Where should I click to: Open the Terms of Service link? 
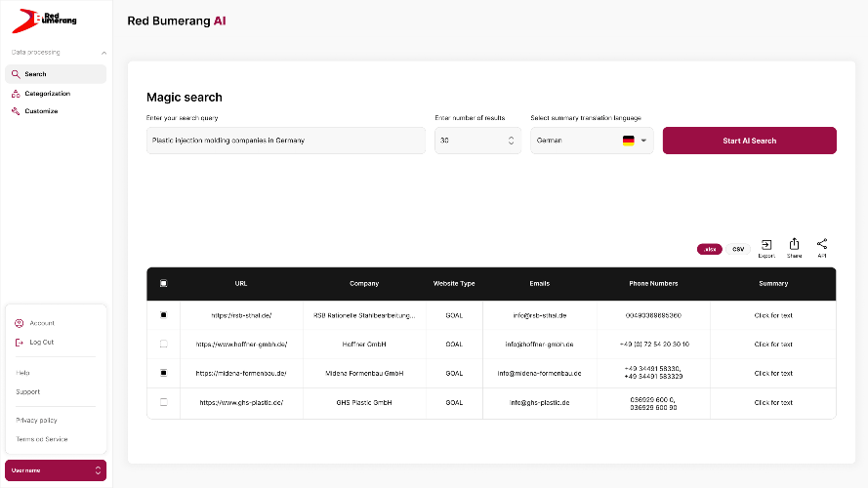pos(42,439)
